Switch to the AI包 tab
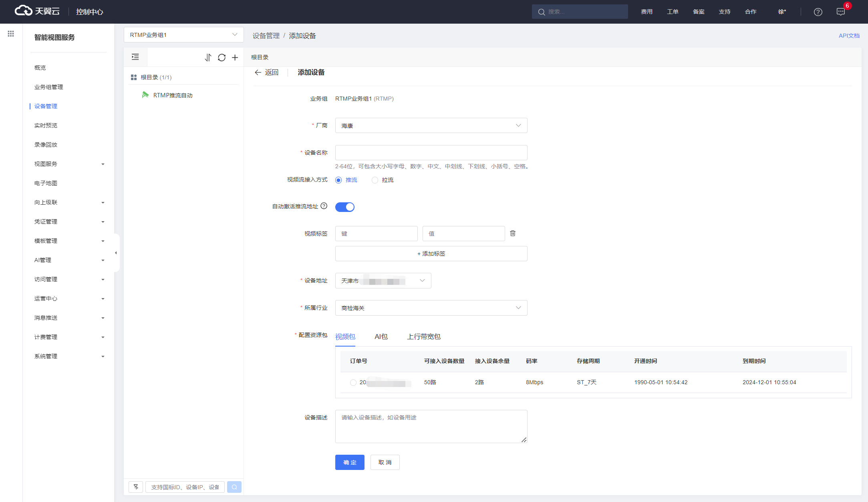868x502 pixels. pos(381,337)
